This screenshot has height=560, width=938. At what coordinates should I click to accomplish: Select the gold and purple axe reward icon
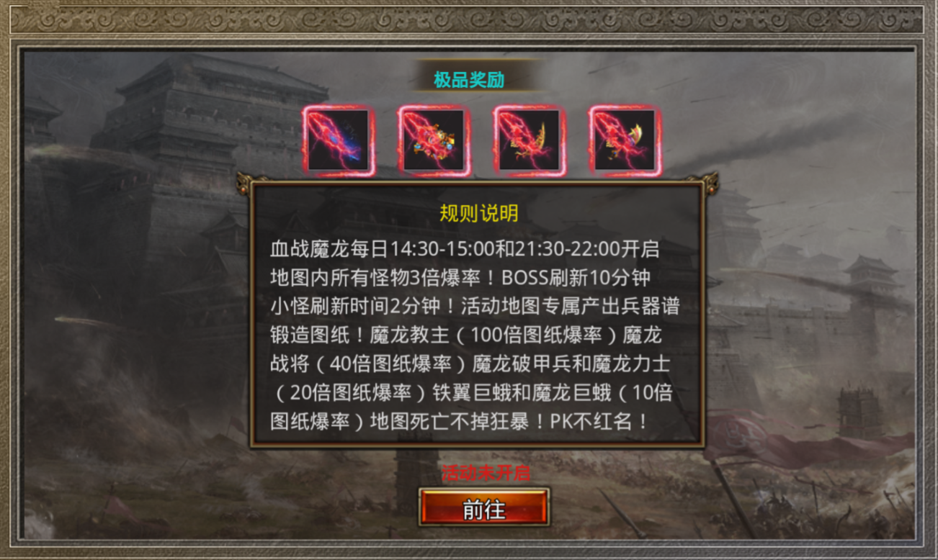tap(624, 140)
